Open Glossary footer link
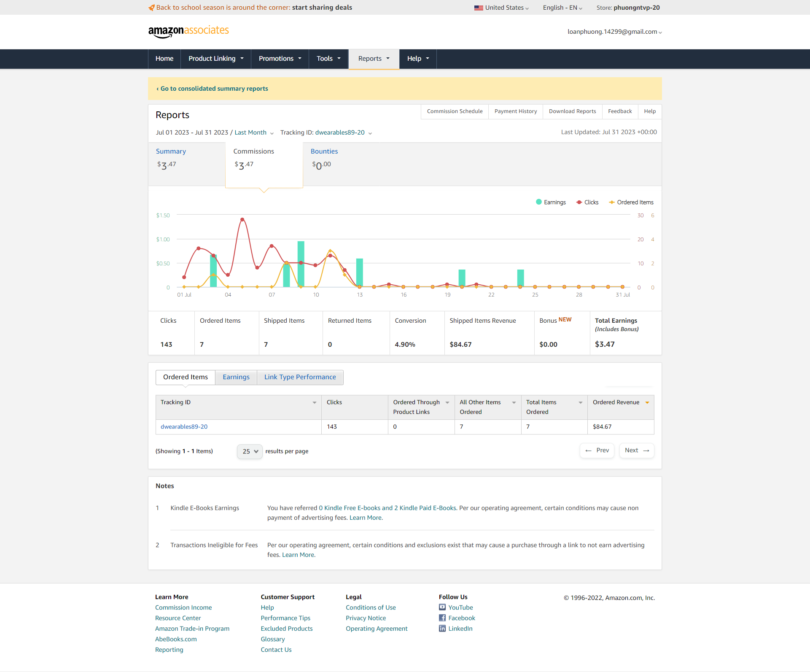 [273, 639]
